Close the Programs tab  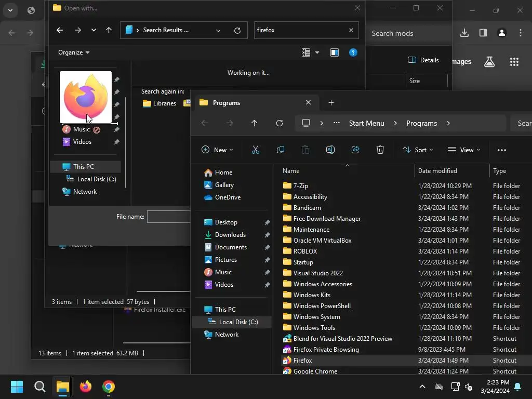tap(308, 102)
